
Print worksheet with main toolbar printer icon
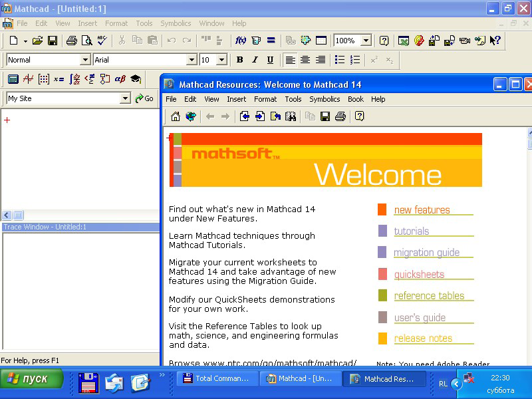[72, 41]
